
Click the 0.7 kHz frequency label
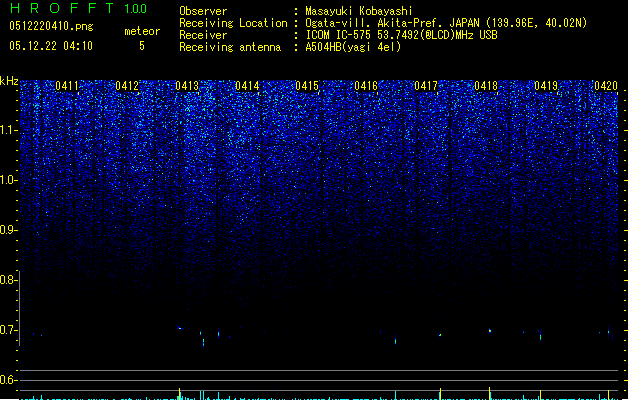tap(8, 330)
